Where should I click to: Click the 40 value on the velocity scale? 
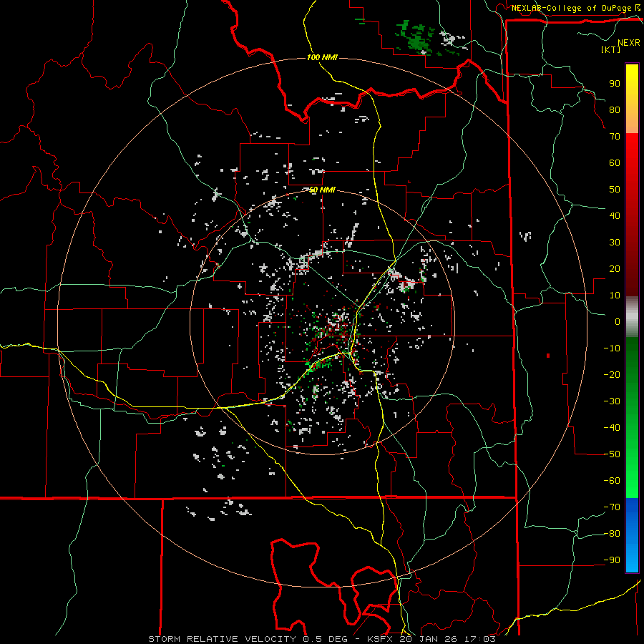point(615,215)
